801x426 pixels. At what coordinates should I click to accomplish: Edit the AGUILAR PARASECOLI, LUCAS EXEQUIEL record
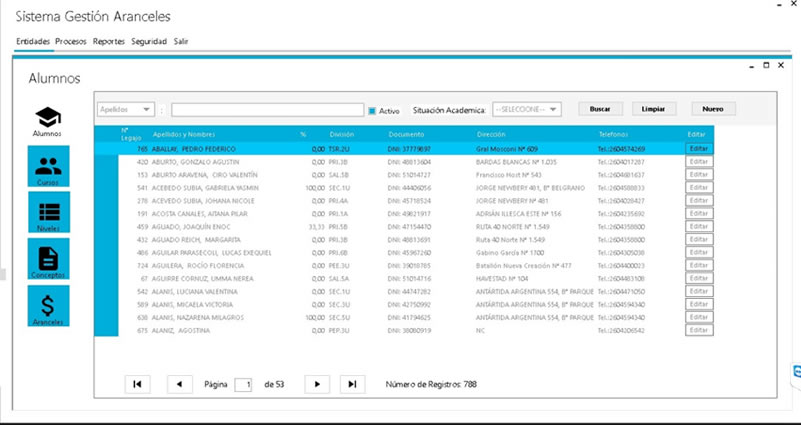[699, 252]
